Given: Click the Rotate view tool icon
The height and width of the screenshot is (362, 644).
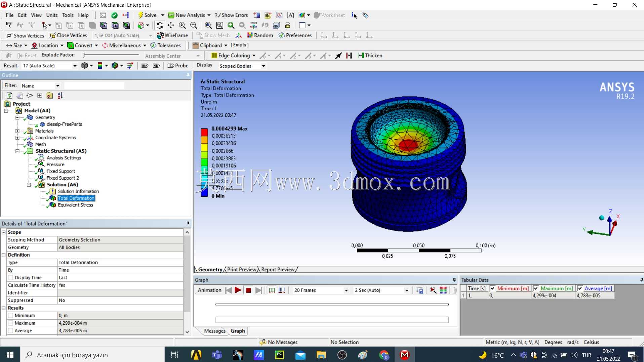Looking at the screenshot, I should tap(160, 25).
